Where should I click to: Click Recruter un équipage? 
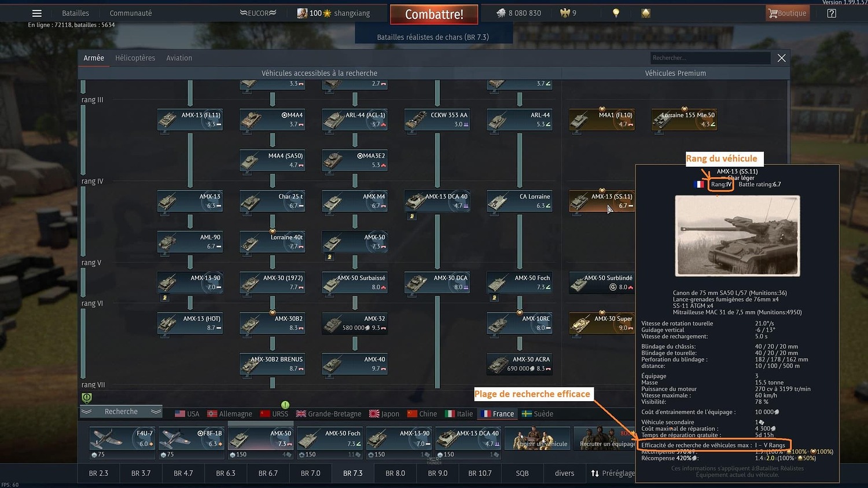pos(604,439)
